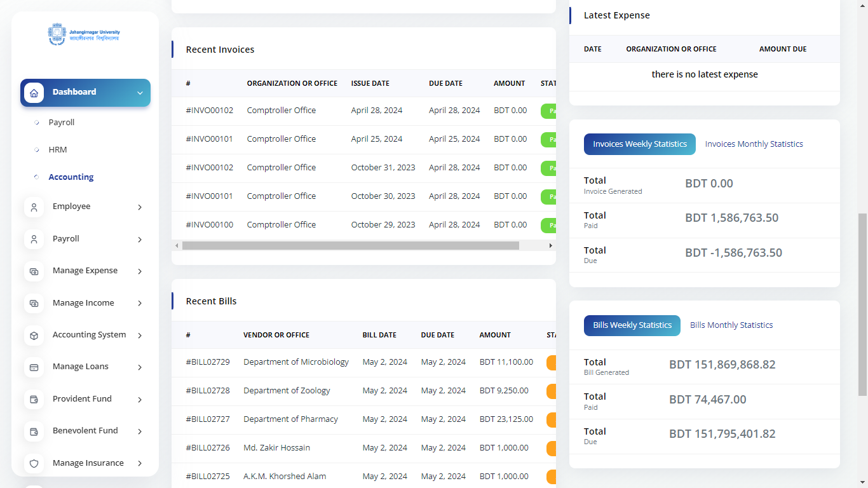
Task: Click A.K.M. Khorshed Alam vendor cell
Action: [285, 477]
